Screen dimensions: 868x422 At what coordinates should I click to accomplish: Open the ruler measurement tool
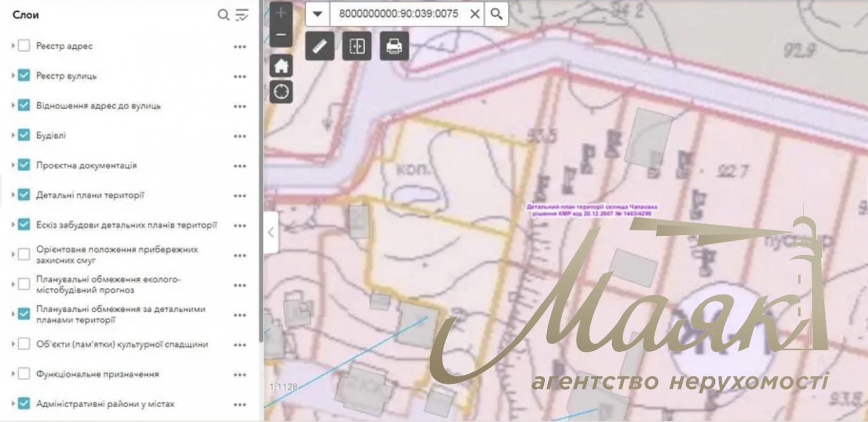(x=319, y=47)
